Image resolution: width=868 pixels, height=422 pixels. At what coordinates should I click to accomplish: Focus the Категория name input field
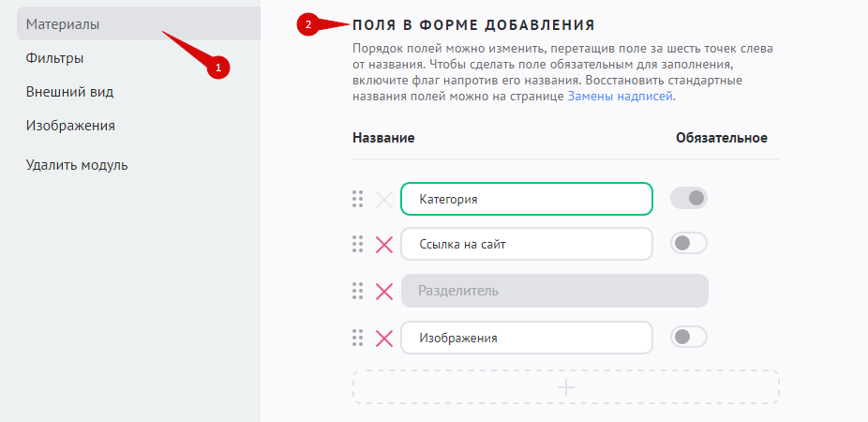coord(526,199)
